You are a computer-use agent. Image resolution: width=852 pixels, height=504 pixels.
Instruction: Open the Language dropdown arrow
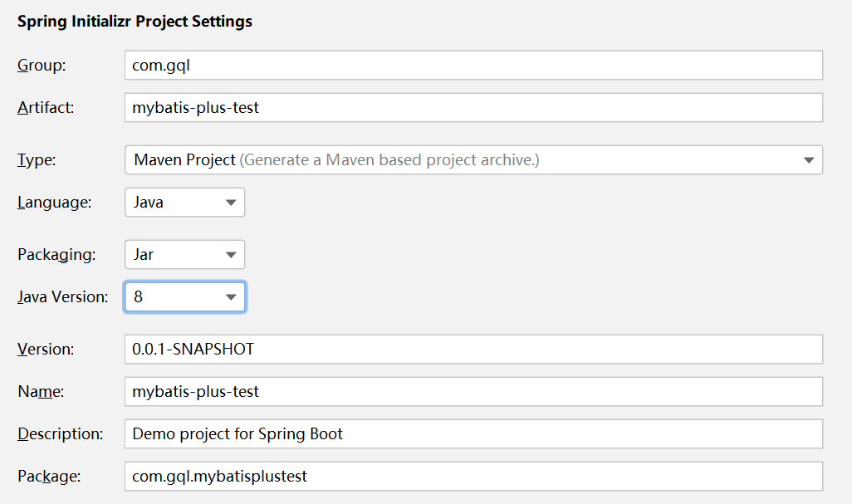(231, 203)
